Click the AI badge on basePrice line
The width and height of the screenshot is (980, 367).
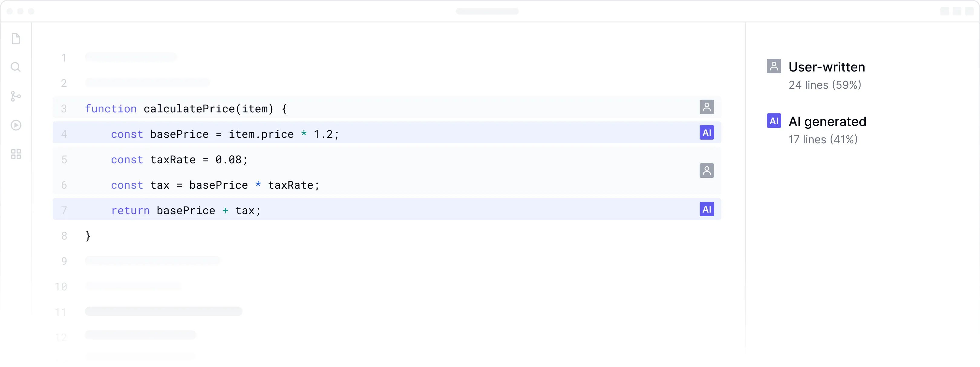coord(707,133)
